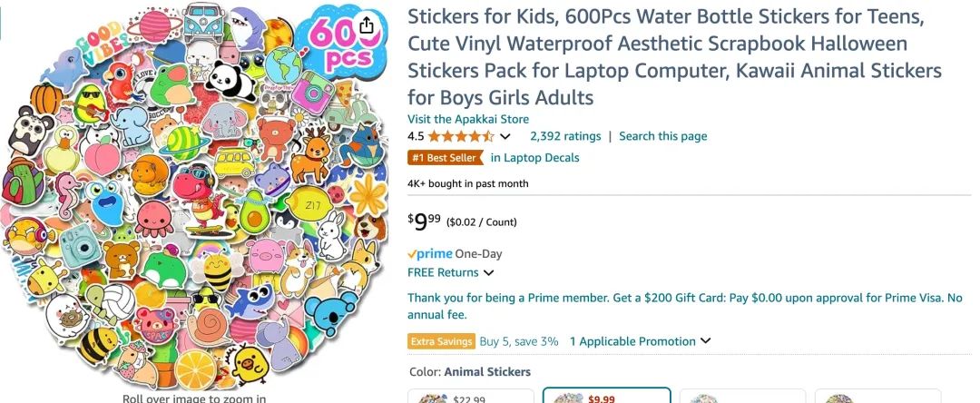
Task: Click the #1 Best Seller badge
Action: [x=445, y=158]
